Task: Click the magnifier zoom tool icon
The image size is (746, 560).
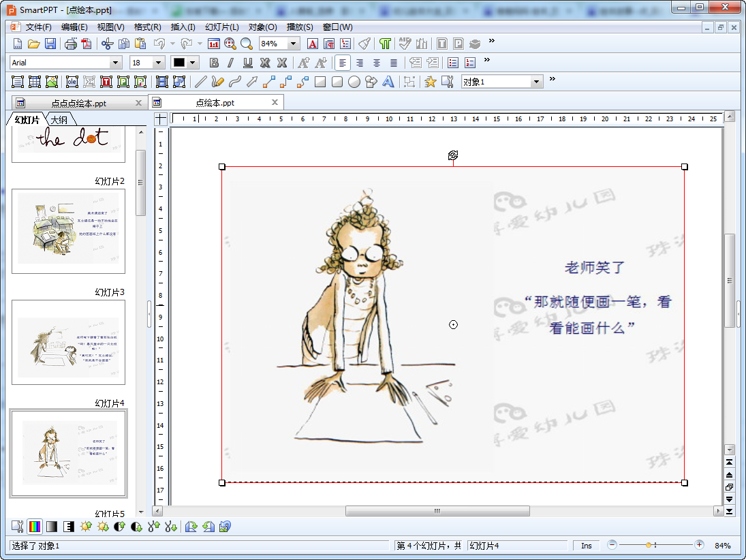Action: pos(247,44)
